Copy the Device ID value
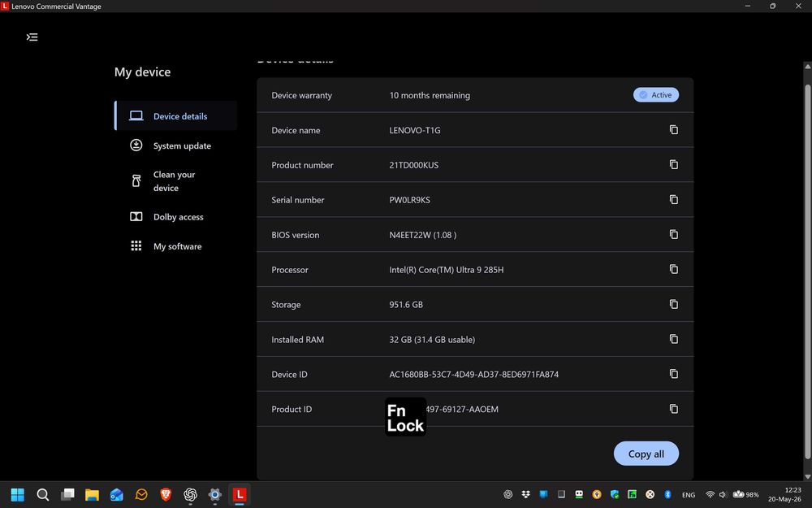This screenshot has height=508, width=812. click(x=673, y=374)
